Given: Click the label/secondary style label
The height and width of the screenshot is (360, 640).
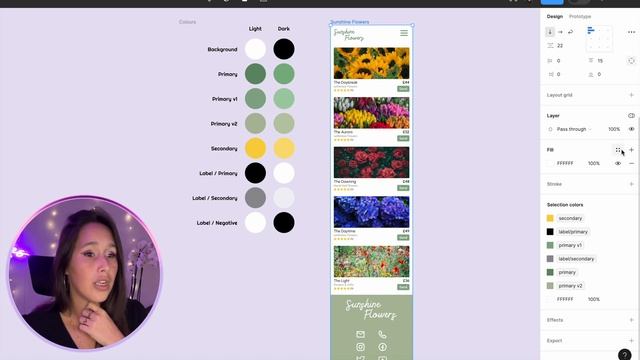Looking at the screenshot, I should 576,259.
